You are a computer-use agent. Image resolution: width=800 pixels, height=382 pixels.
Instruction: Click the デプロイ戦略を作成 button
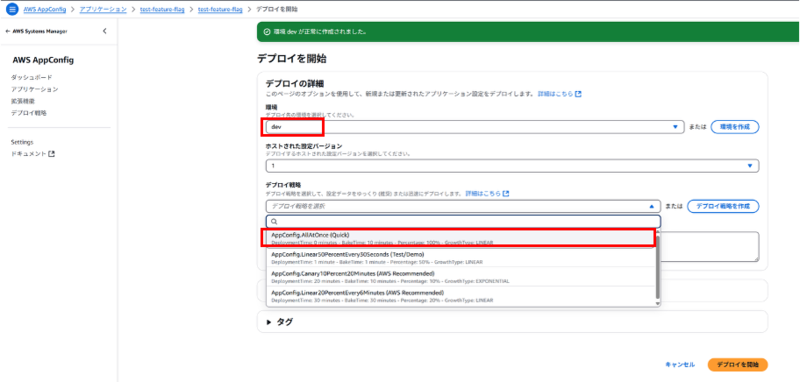[723, 206]
